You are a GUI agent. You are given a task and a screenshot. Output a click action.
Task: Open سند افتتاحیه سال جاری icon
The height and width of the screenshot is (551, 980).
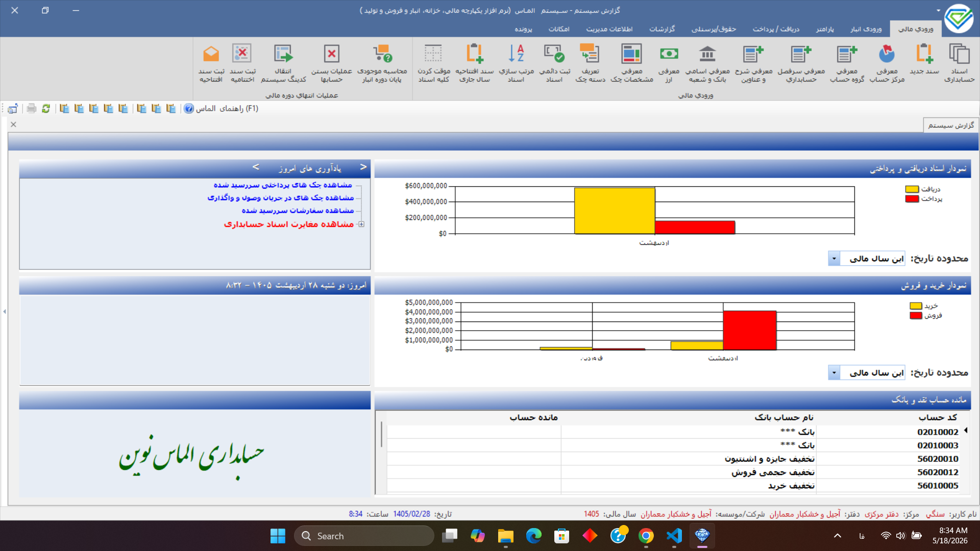(x=475, y=63)
